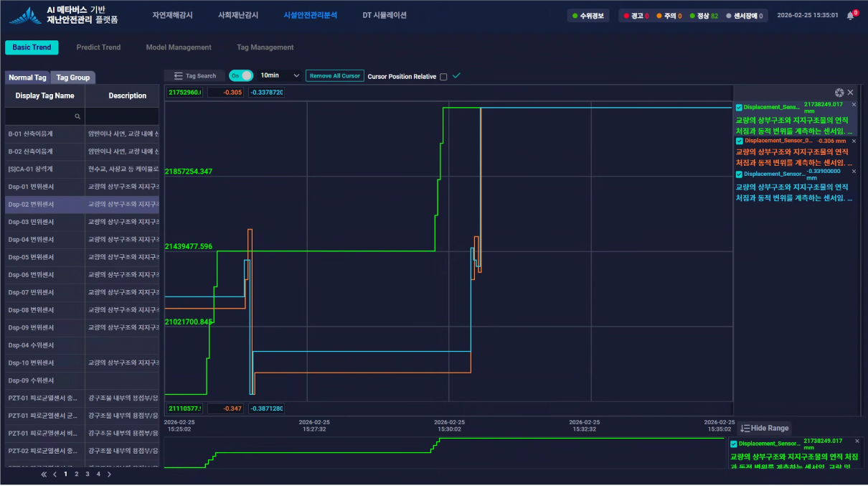
Task: Switch to the Predict Trend tab
Action: [98, 47]
